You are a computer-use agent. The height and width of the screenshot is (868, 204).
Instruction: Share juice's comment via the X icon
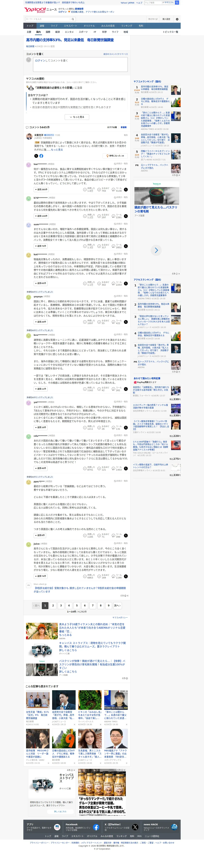click(126, 577)
